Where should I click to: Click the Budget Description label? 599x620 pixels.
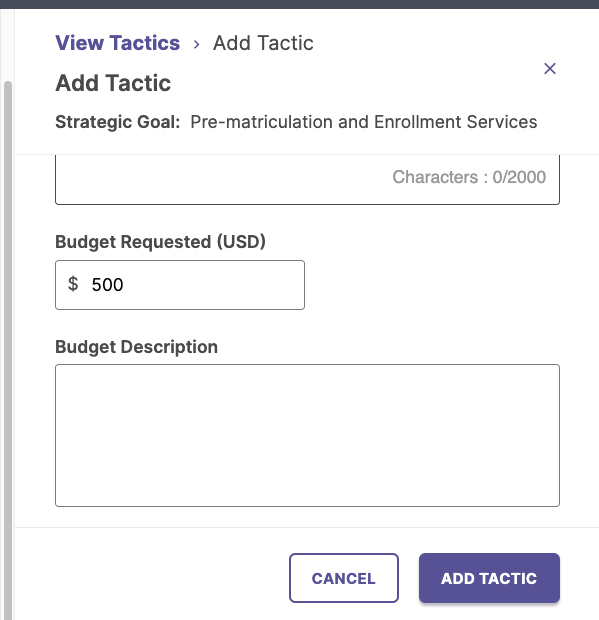[136, 347]
